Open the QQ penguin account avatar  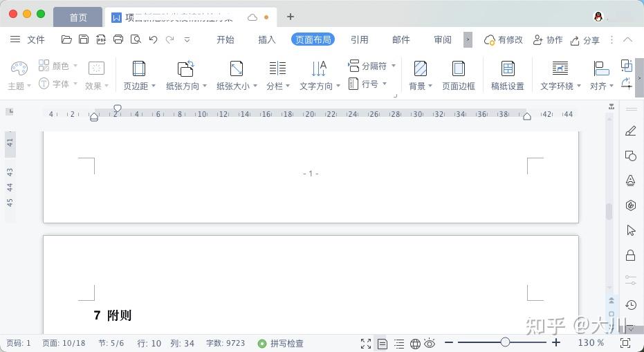click(x=598, y=17)
